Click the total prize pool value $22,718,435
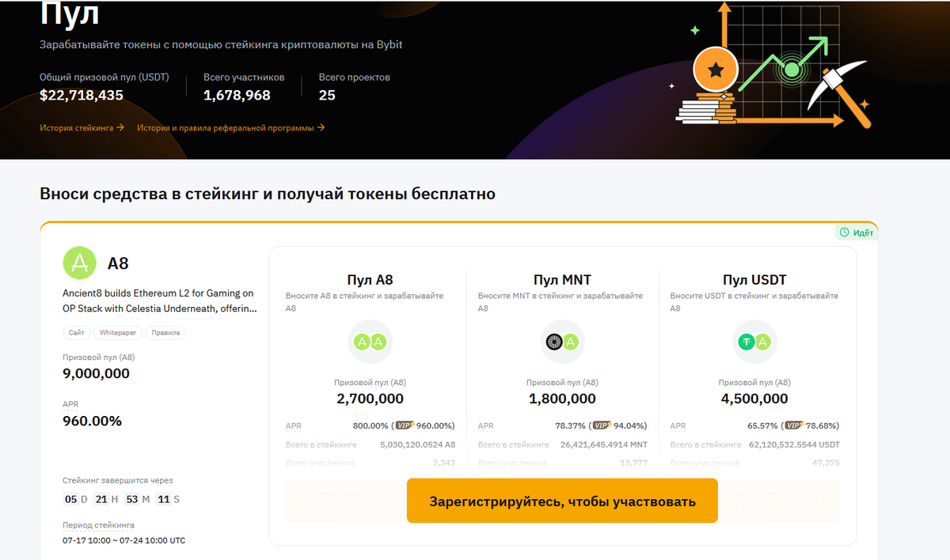The width and height of the screenshot is (950, 560). [82, 96]
